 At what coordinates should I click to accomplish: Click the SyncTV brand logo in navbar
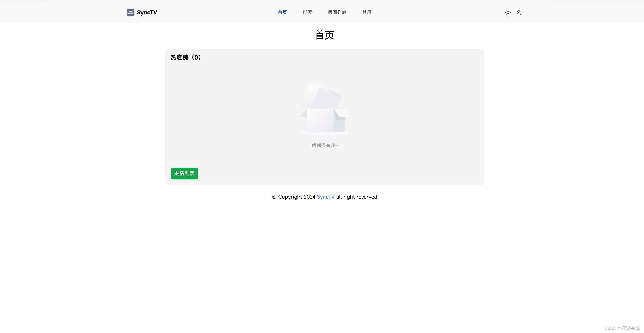tap(141, 12)
